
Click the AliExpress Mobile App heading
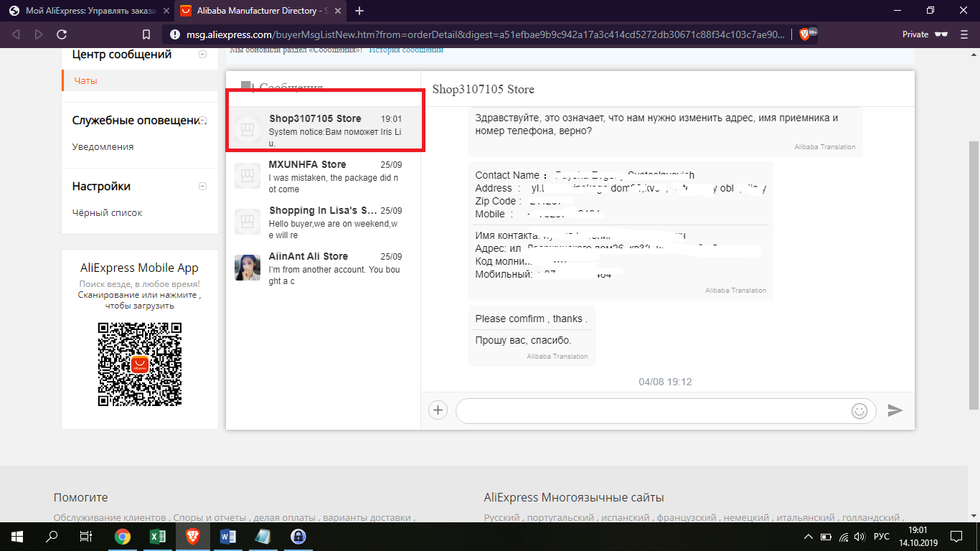(x=139, y=268)
